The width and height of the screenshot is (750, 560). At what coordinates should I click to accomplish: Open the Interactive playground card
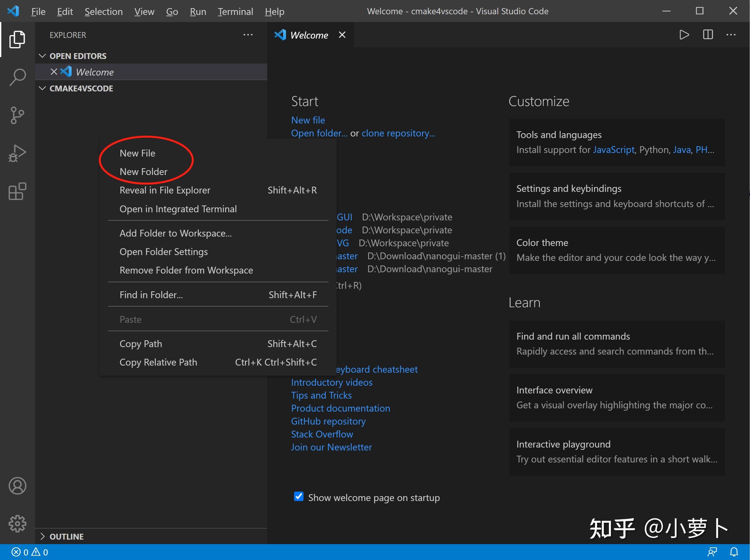coord(617,452)
